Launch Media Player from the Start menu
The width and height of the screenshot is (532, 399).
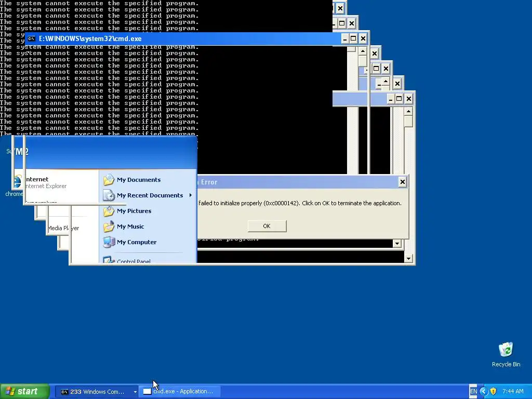[x=63, y=228]
